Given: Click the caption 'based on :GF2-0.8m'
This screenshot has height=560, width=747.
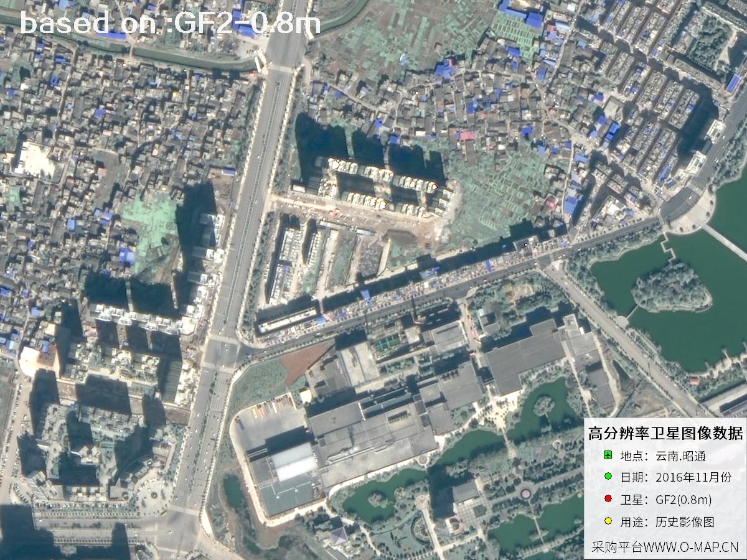Looking at the screenshot, I should [x=171, y=23].
